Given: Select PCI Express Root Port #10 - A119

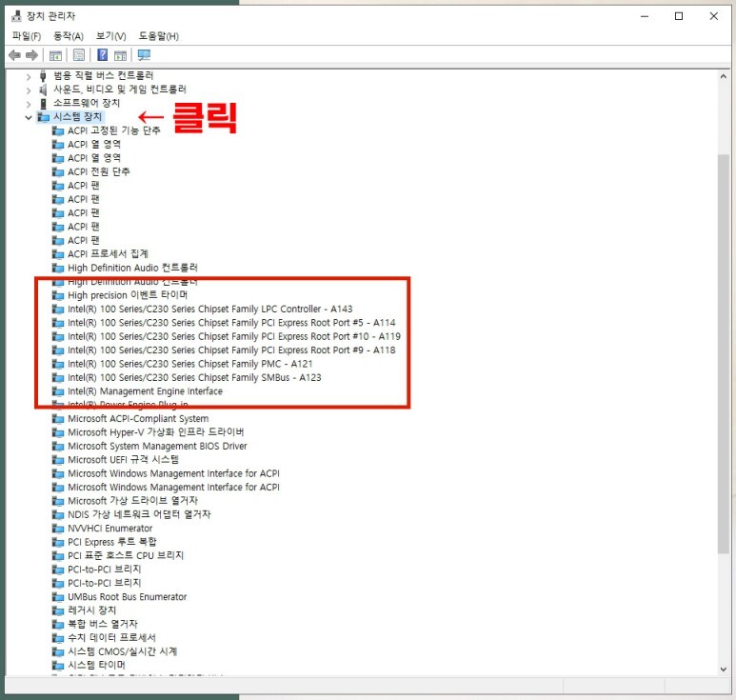Looking at the screenshot, I should click(x=234, y=336).
